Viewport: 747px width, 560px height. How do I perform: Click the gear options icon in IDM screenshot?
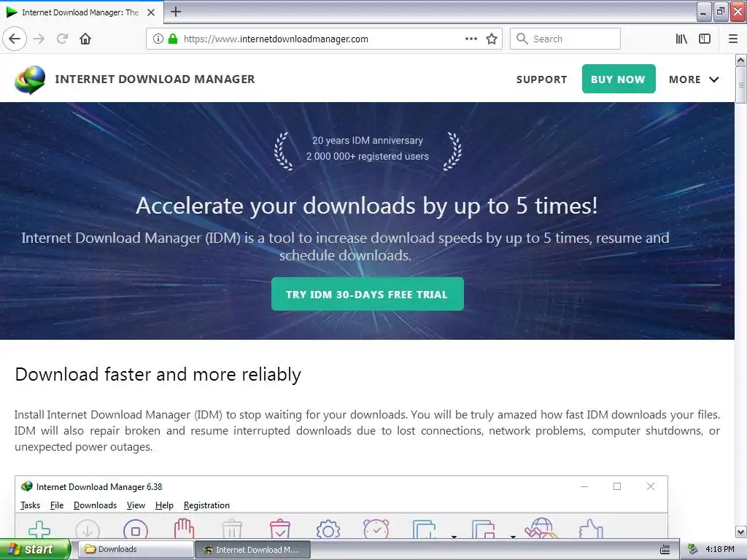pyautogui.click(x=328, y=529)
